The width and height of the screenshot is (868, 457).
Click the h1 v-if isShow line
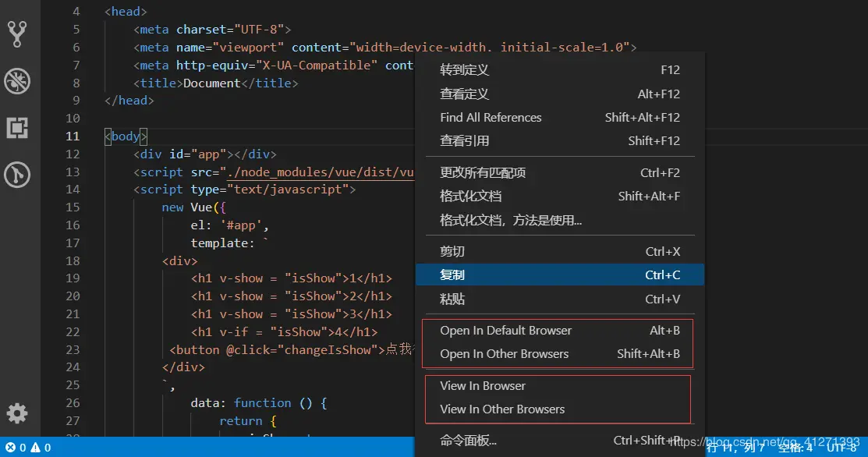[x=284, y=332]
